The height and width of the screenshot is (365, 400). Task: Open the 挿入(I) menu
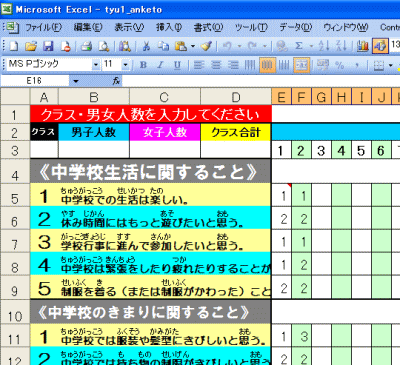(169, 27)
